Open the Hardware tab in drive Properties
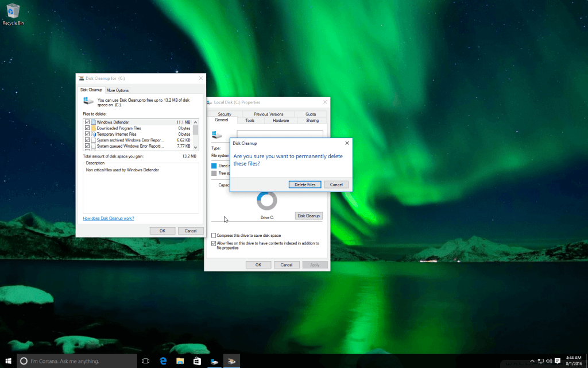 [x=281, y=121]
